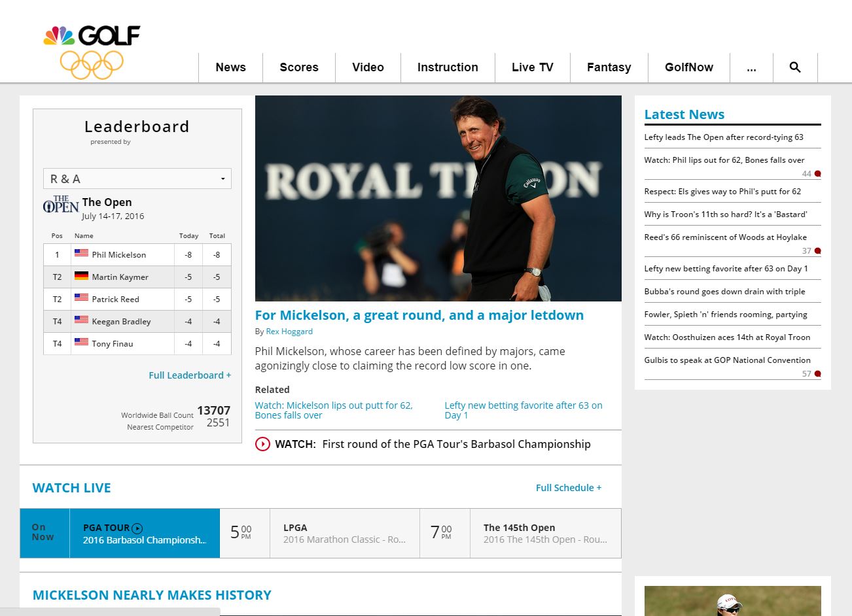The height and width of the screenshot is (616, 852).
Task: Open the Video menu
Action: [368, 67]
